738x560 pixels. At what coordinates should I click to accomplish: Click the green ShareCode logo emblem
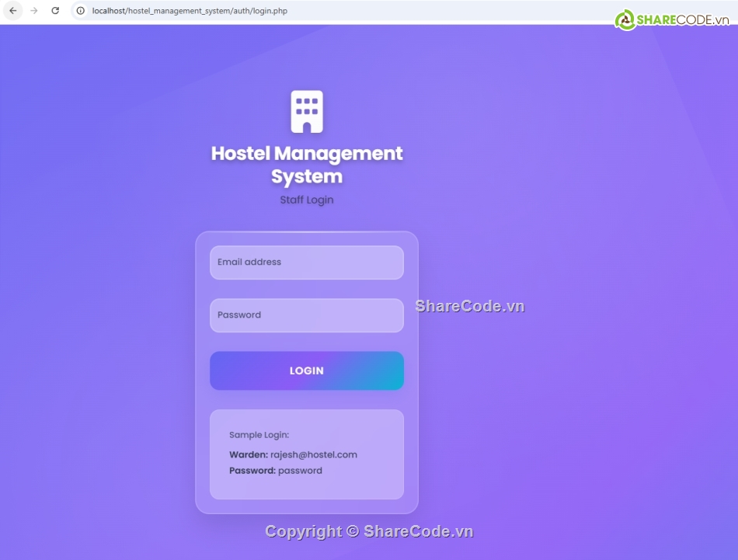[625, 20]
